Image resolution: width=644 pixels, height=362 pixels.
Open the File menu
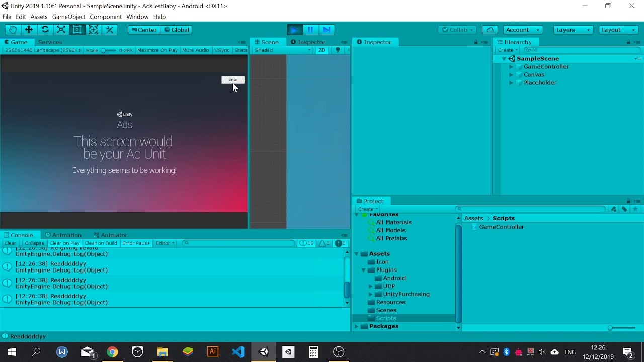7,17
